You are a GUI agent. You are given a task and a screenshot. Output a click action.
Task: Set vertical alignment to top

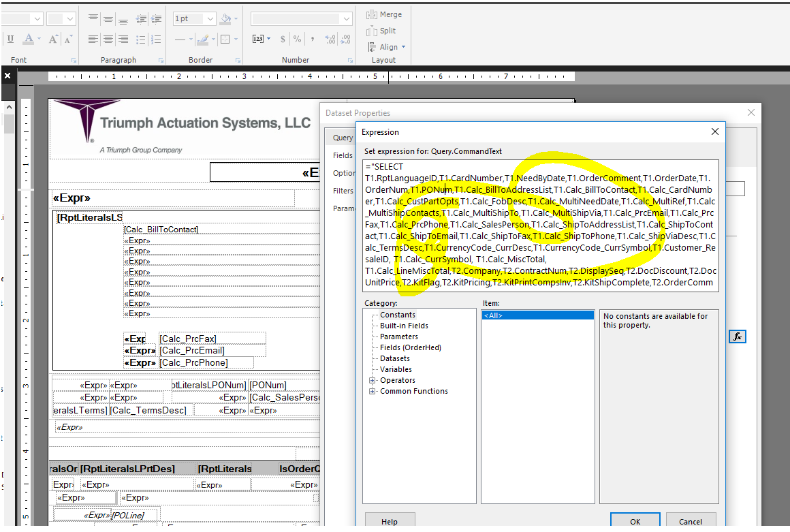[x=93, y=18]
